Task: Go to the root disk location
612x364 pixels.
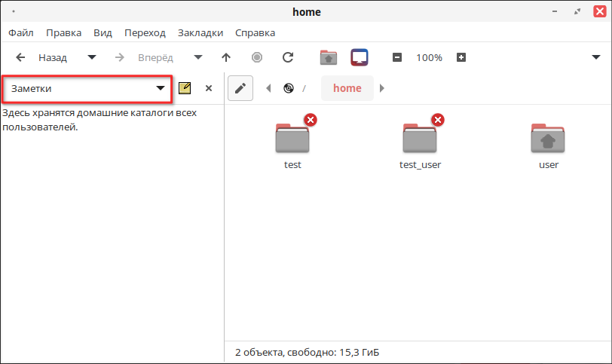Action: 289,88
